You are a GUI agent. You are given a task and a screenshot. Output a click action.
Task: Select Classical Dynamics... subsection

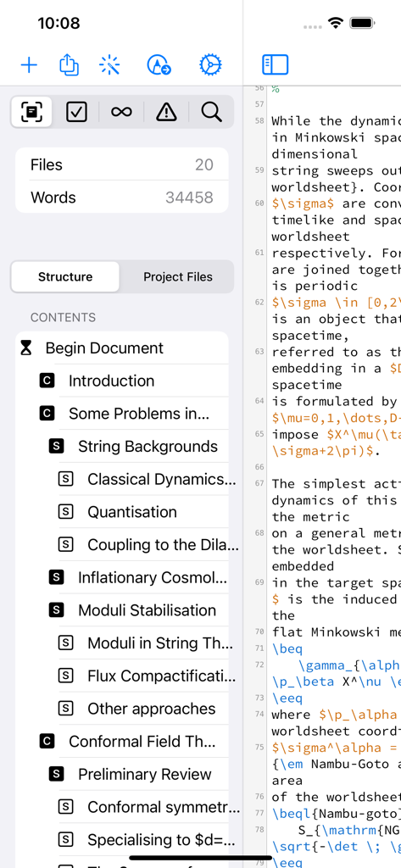(x=122, y=480)
